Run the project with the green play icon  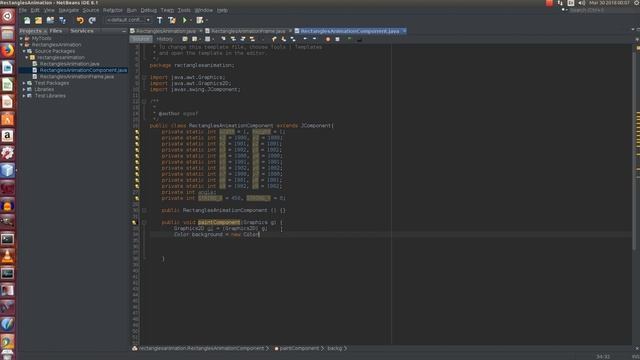184,20
